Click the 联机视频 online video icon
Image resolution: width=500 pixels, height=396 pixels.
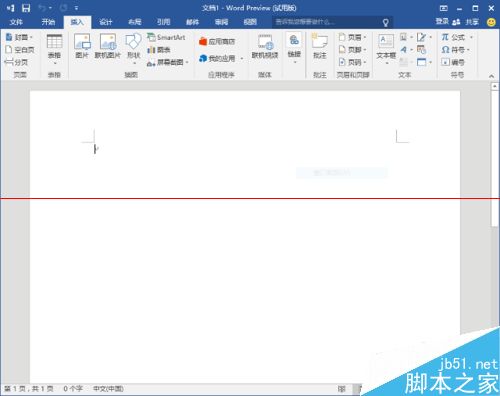click(265, 42)
